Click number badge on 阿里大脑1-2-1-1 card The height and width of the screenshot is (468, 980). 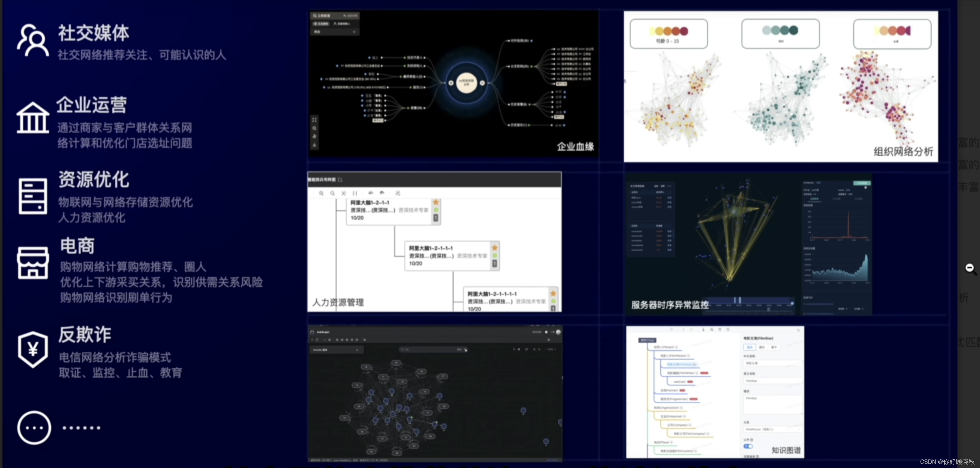pyautogui.click(x=436, y=218)
